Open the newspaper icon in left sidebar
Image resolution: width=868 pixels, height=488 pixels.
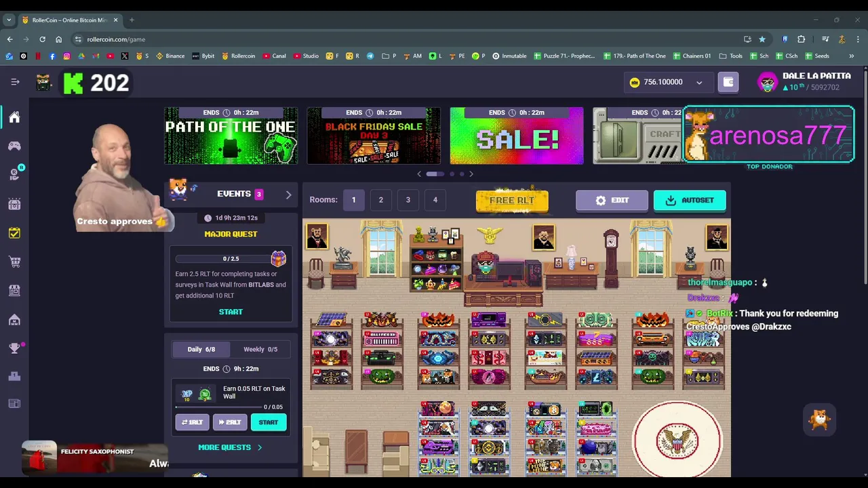coord(14,404)
